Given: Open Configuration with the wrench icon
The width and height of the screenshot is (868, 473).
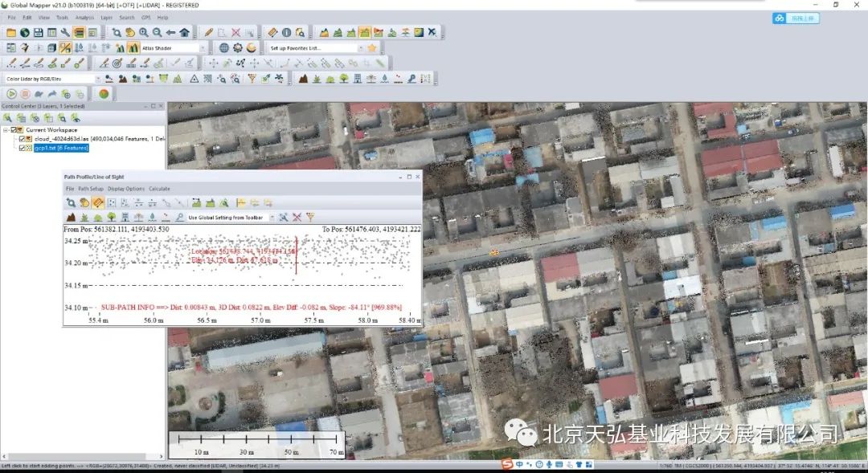Looking at the screenshot, I should point(65,33).
